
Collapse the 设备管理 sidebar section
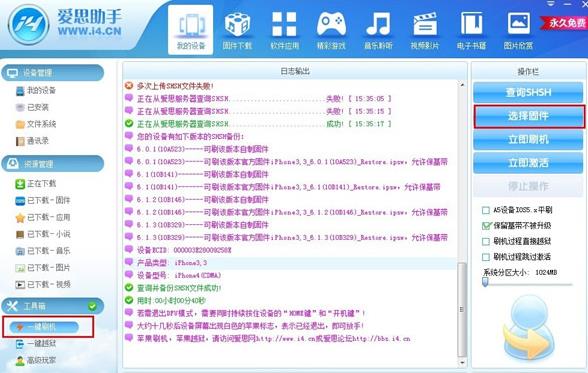(x=52, y=73)
